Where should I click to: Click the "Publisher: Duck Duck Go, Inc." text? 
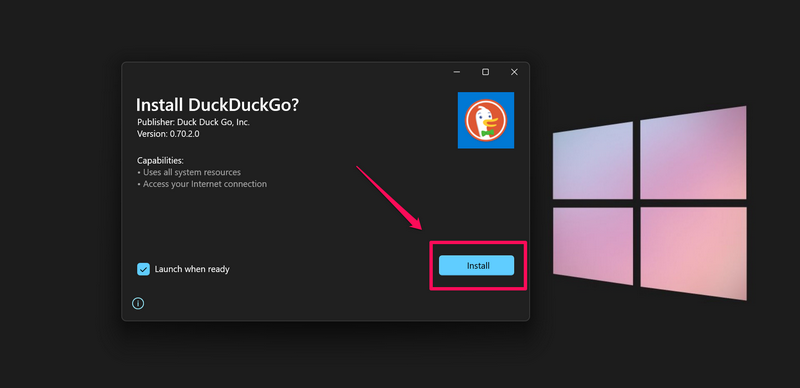pyautogui.click(x=193, y=123)
